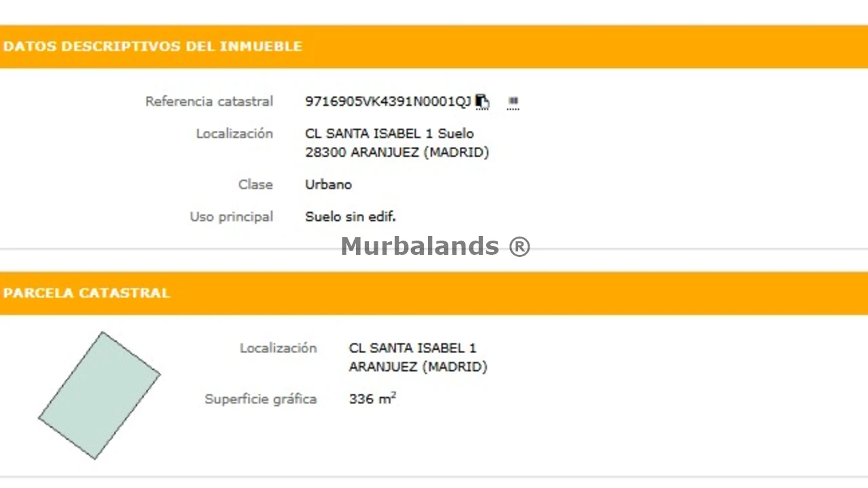Click the Superficie gráfica label
This screenshot has height=488, width=868.
pyautogui.click(x=260, y=399)
